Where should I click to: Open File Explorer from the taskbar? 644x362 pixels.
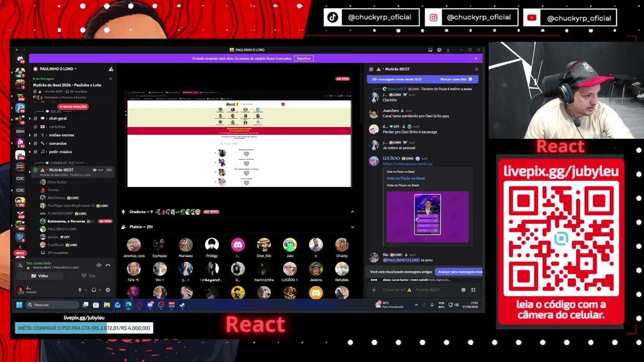tap(107, 305)
